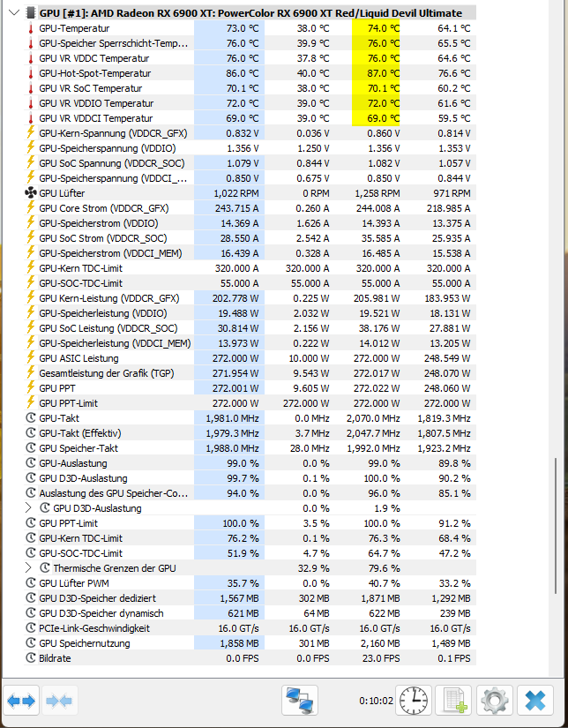Click lightning icon beside GPU Core Strom
The image size is (568, 728).
(x=31, y=207)
